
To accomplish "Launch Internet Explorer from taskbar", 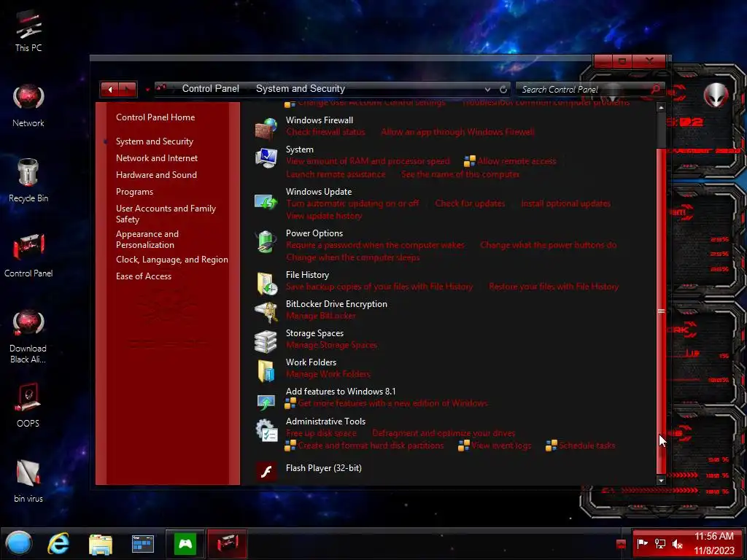I will (58, 543).
